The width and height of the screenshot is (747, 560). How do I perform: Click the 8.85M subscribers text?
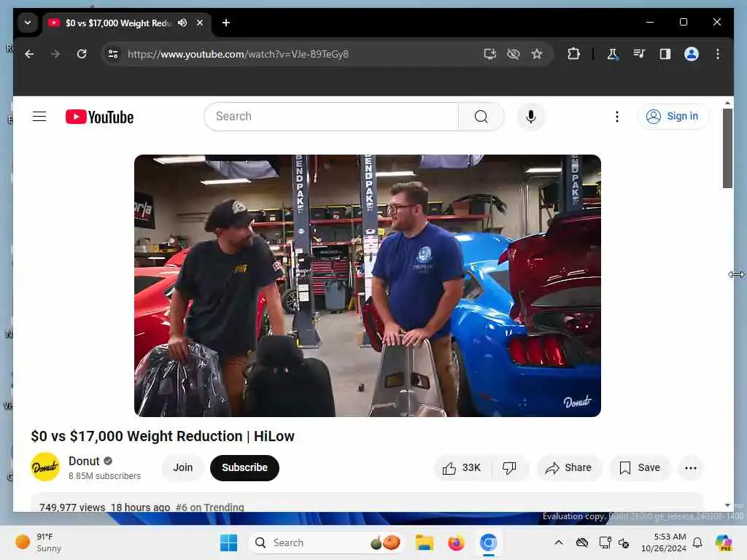104,476
